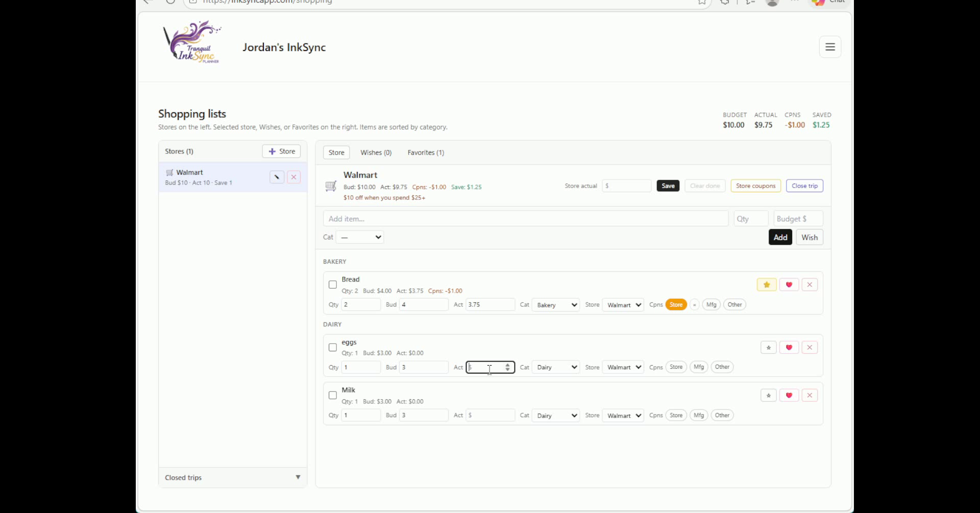Switch to the Favorites tab
This screenshot has height=513, width=980.
pyautogui.click(x=426, y=152)
